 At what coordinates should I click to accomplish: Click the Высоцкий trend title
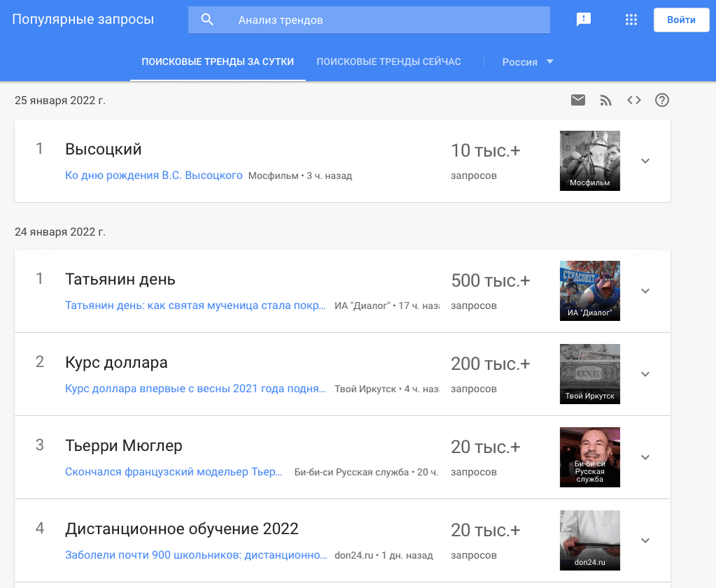click(103, 150)
